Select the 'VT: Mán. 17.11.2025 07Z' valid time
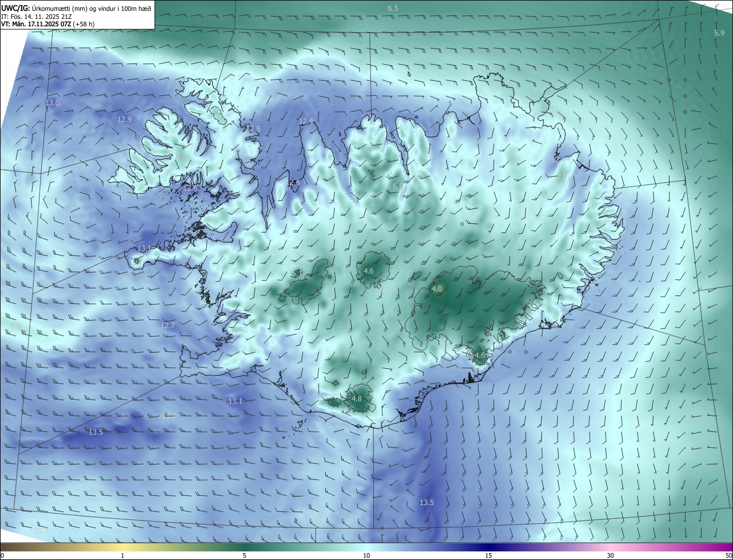The width and height of the screenshot is (733, 560). [x=36, y=24]
